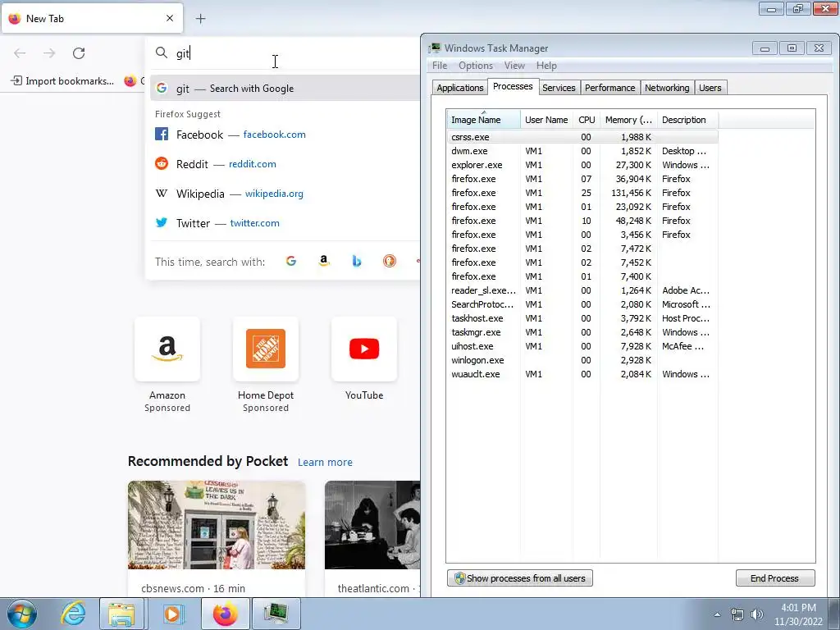Select the dwm.exe process row
The height and width of the screenshot is (630, 840).
(582, 151)
